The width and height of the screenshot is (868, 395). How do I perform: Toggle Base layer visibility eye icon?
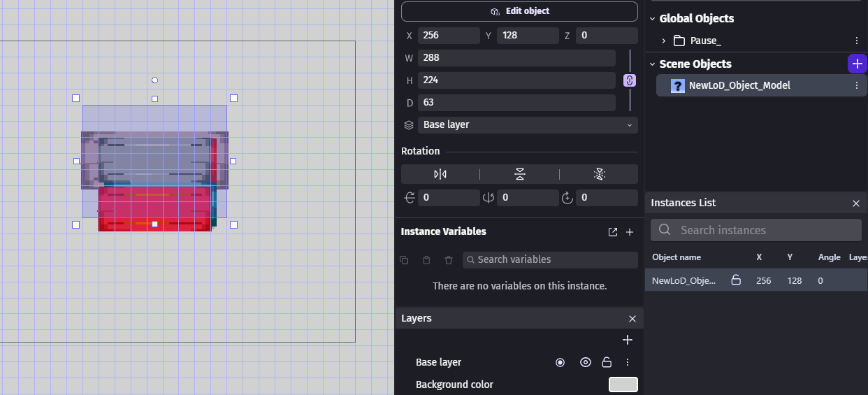pyautogui.click(x=586, y=362)
